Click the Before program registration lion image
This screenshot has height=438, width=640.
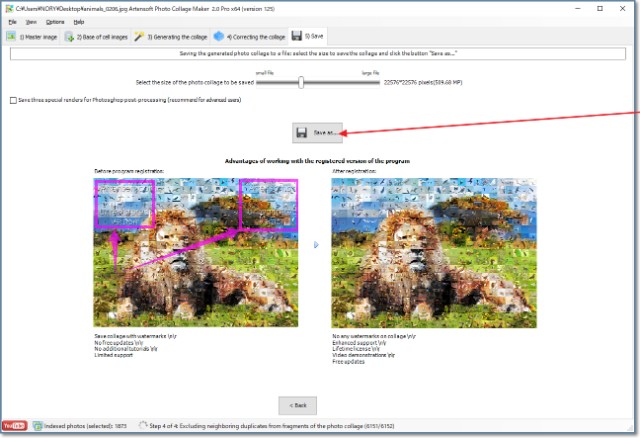pyautogui.click(x=196, y=252)
